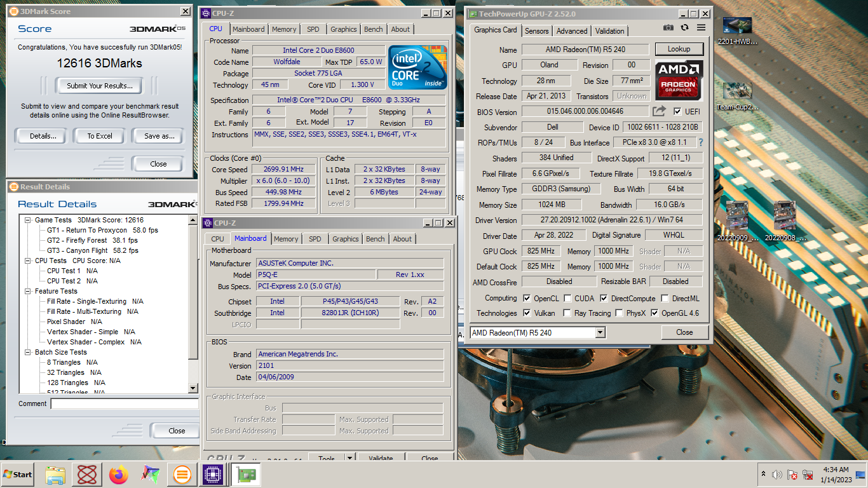Click the BIOS share/export arrow icon
Image resolution: width=868 pixels, height=488 pixels.
click(660, 111)
